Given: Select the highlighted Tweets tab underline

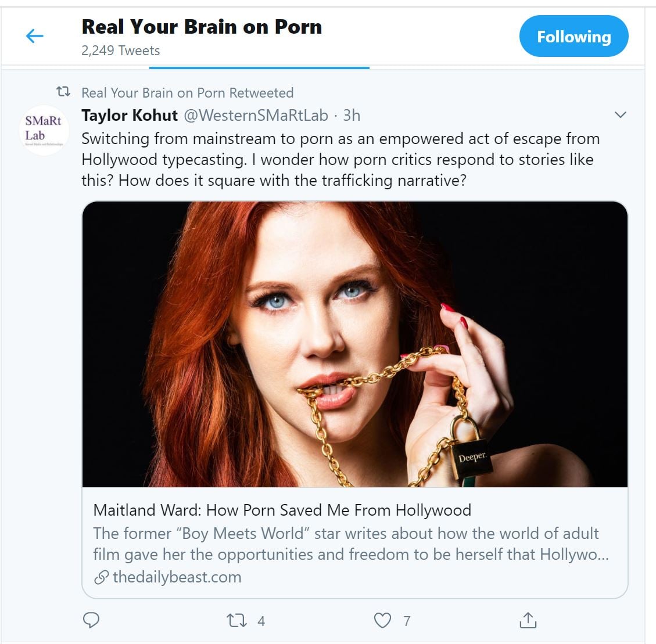Looking at the screenshot, I should click(x=259, y=67).
